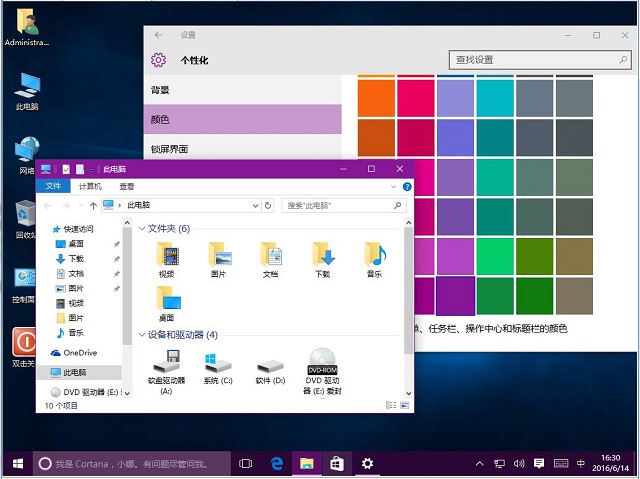Select the DVD-ROM drive (E:) icon
Screen dimensions: 640x479
tap(322, 362)
